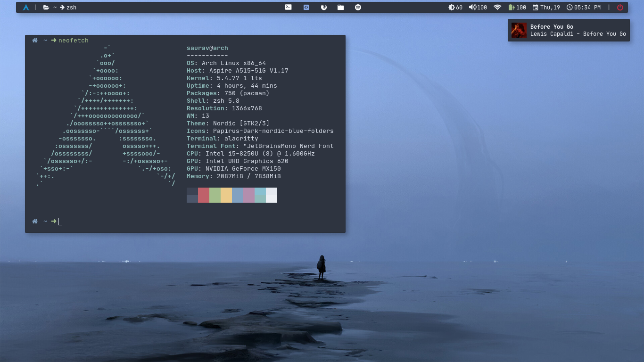This screenshot has height=362, width=644.
Task: Click the Theme: Nordic [GTK2/3] line
Action: pyautogui.click(x=228, y=123)
